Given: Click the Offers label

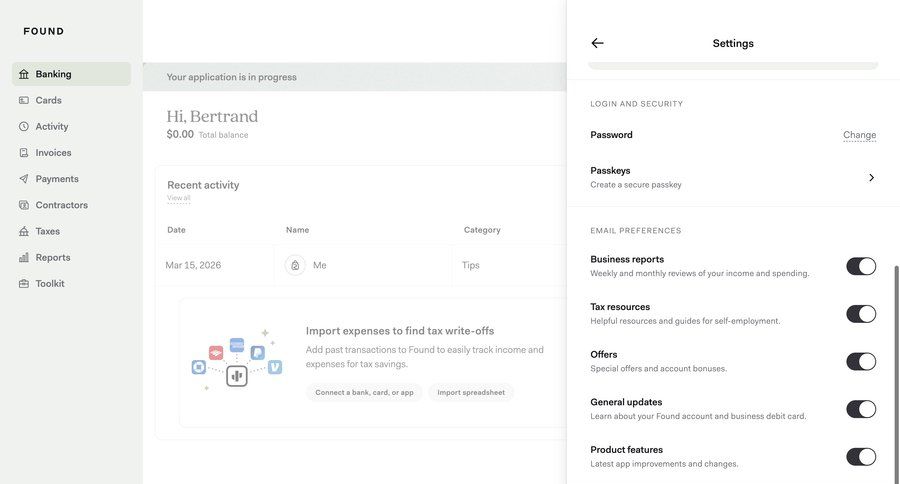Looking at the screenshot, I should (x=604, y=355).
